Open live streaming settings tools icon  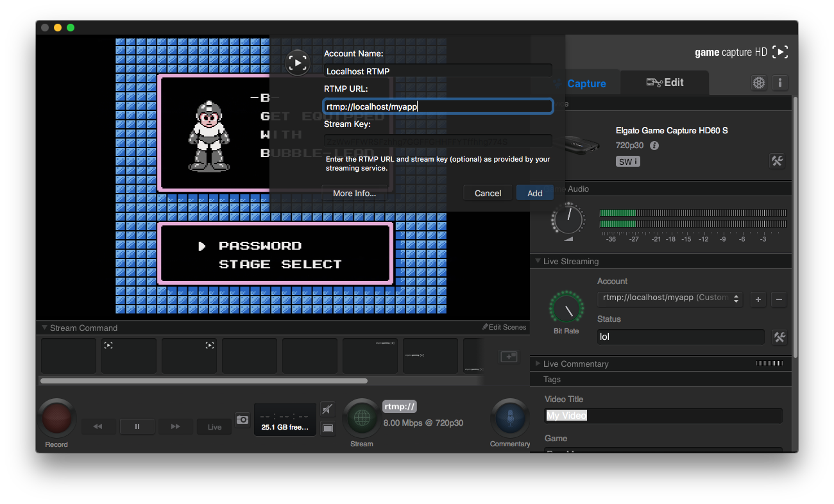pos(779,337)
